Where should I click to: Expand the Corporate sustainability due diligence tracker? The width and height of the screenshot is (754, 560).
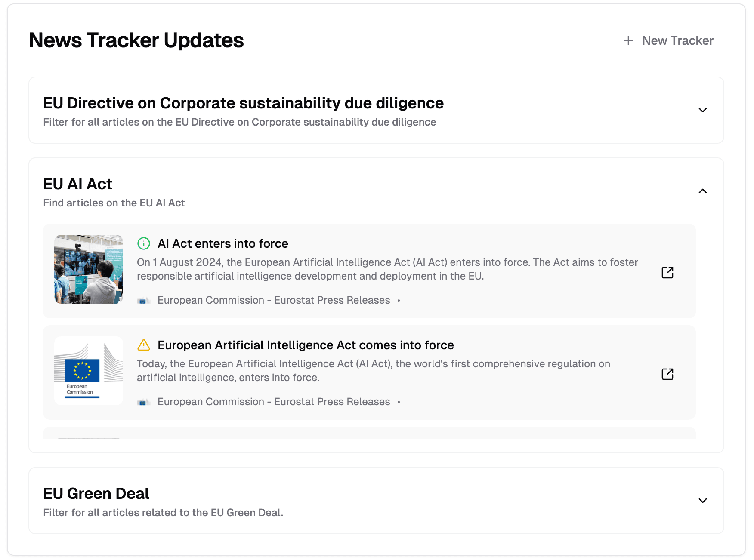click(702, 110)
